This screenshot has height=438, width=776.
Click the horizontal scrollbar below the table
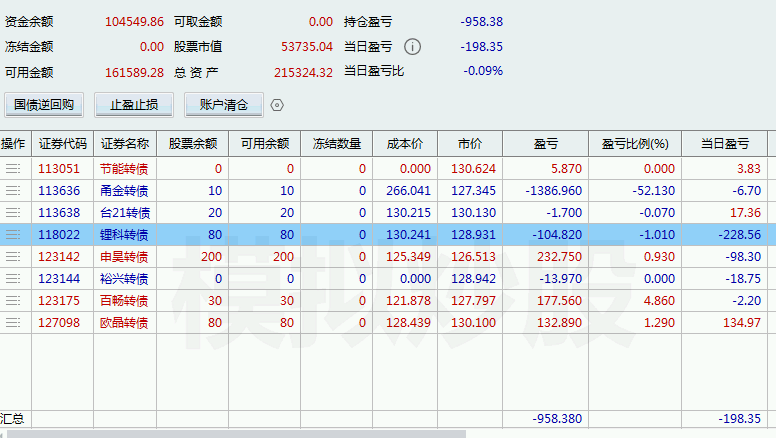[x=237, y=434]
